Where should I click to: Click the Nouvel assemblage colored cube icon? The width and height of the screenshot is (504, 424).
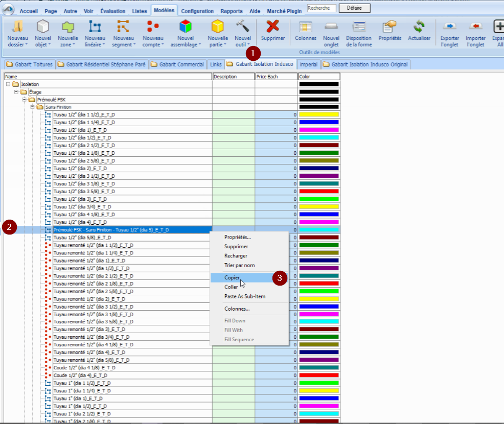coord(186,27)
